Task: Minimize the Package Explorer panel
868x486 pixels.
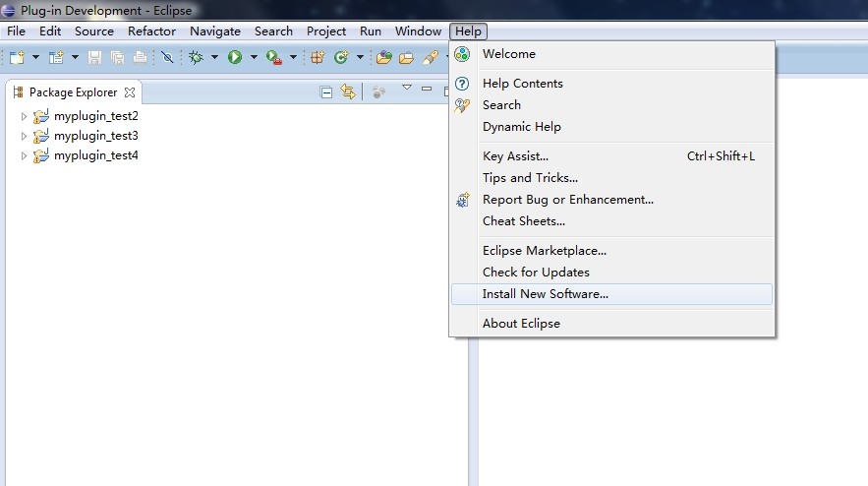Action: [x=427, y=89]
